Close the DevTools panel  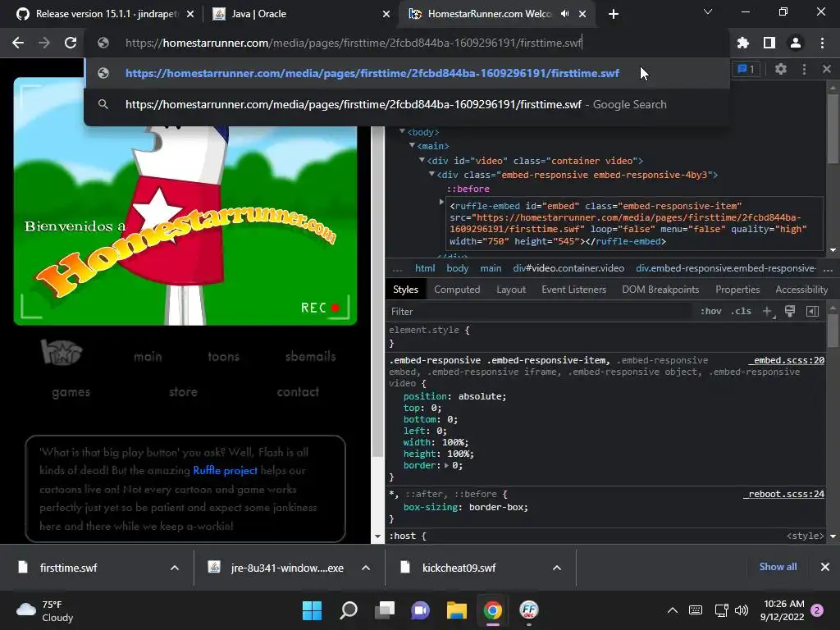click(827, 69)
